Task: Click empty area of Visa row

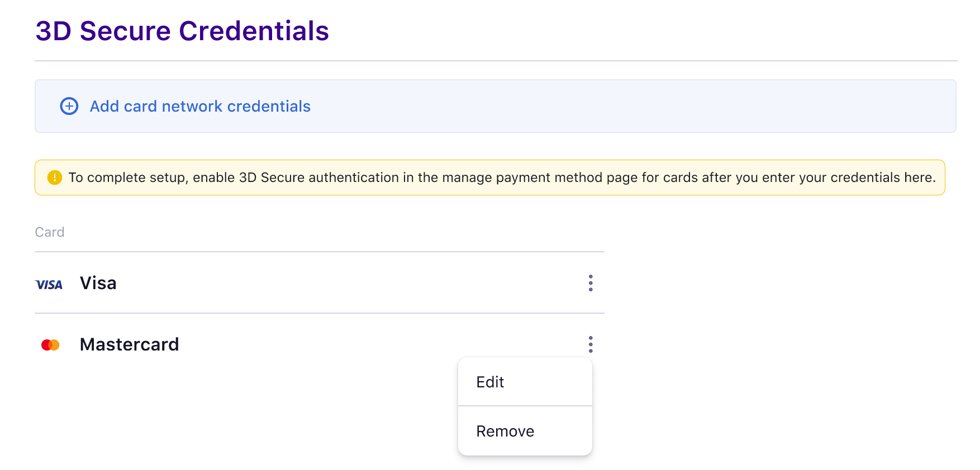Action: 346,283
